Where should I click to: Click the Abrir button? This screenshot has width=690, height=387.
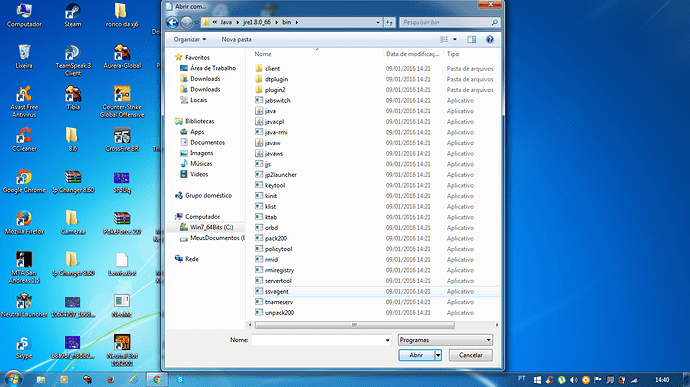tap(416, 355)
